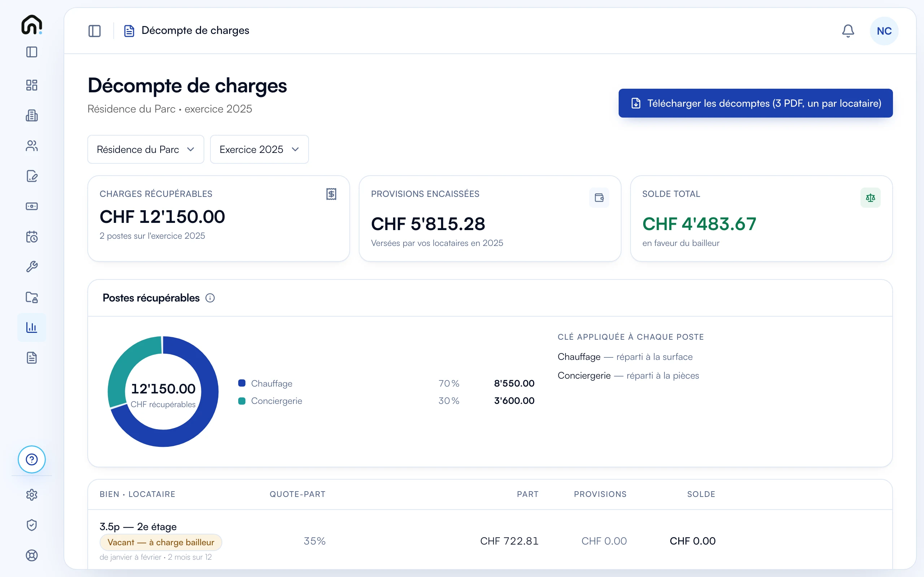924x577 pixels.
Task: Open the notifications bell
Action: [x=847, y=31]
